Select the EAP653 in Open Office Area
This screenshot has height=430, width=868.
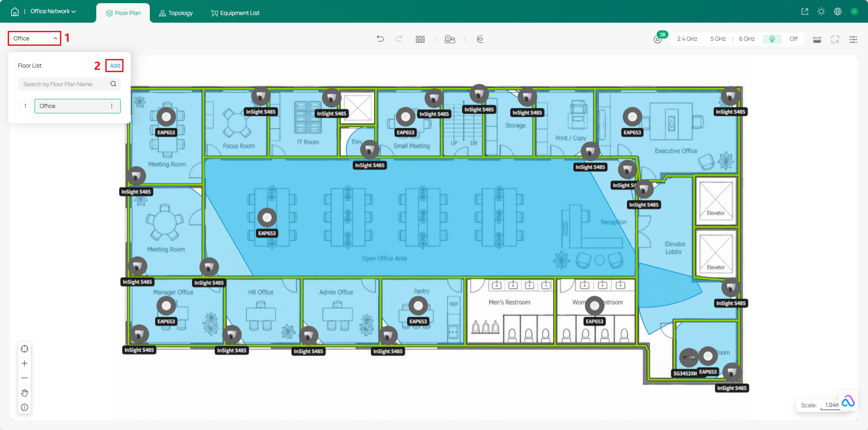[267, 218]
